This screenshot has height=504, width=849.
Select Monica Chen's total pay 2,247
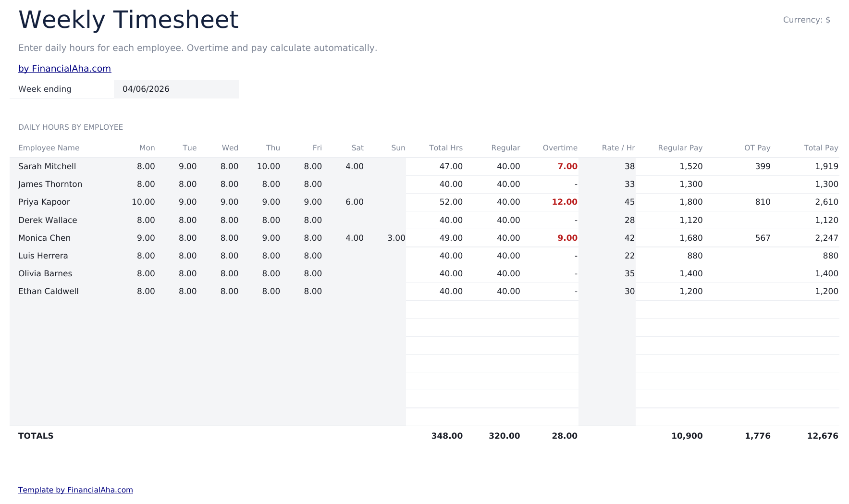pyautogui.click(x=826, y=238)
